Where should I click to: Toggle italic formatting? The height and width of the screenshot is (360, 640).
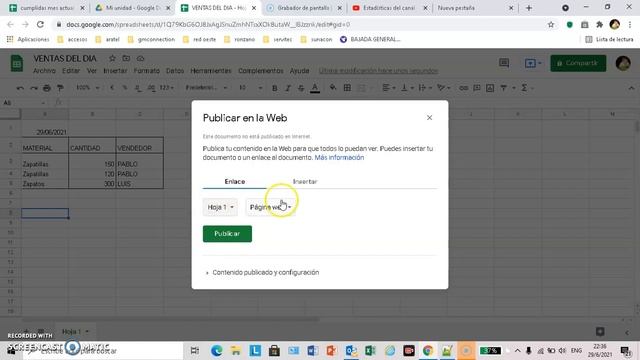(x=288, y=88)
